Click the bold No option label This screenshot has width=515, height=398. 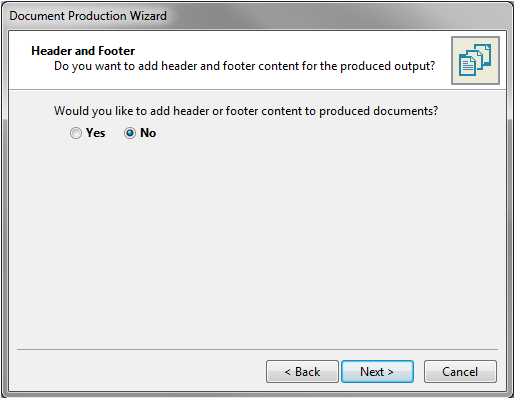click(x=148, y=133)
